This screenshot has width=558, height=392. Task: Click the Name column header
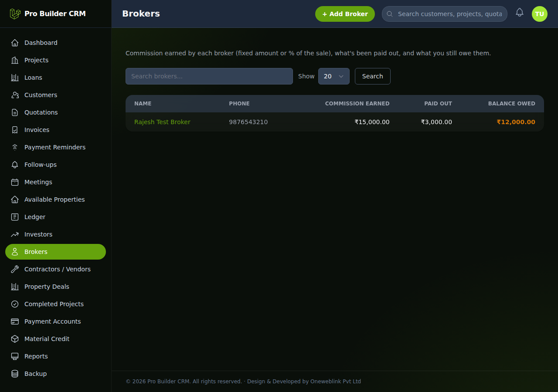143,104
